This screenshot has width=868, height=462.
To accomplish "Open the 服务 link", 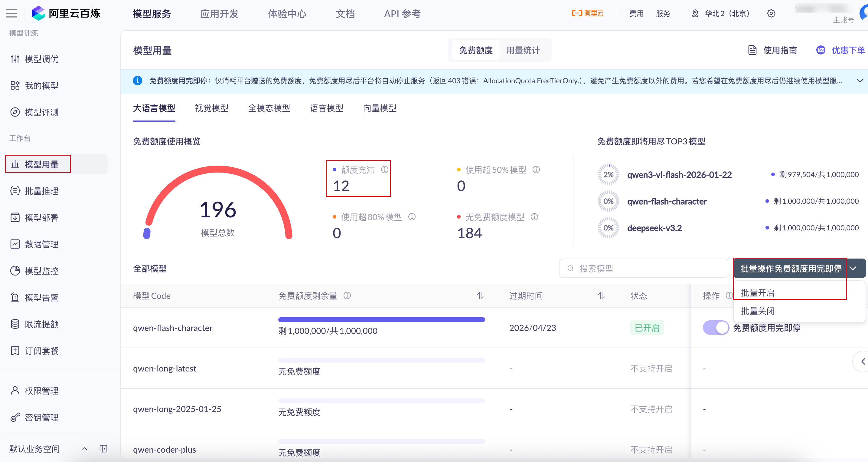I will (x=663, y=14).
